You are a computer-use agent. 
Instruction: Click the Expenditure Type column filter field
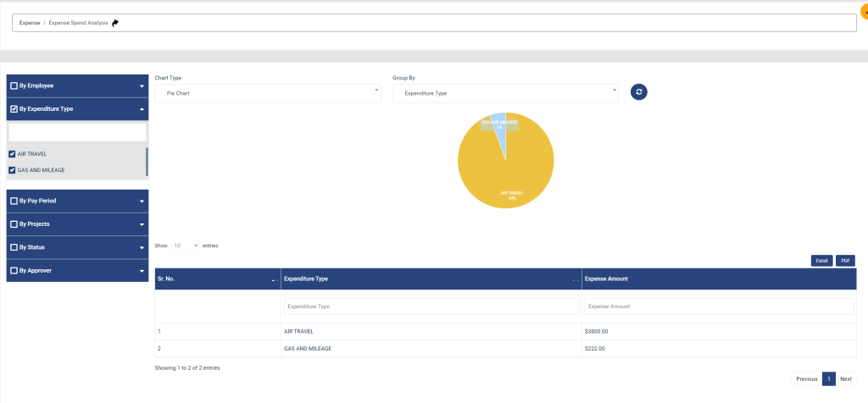(431, 306)
